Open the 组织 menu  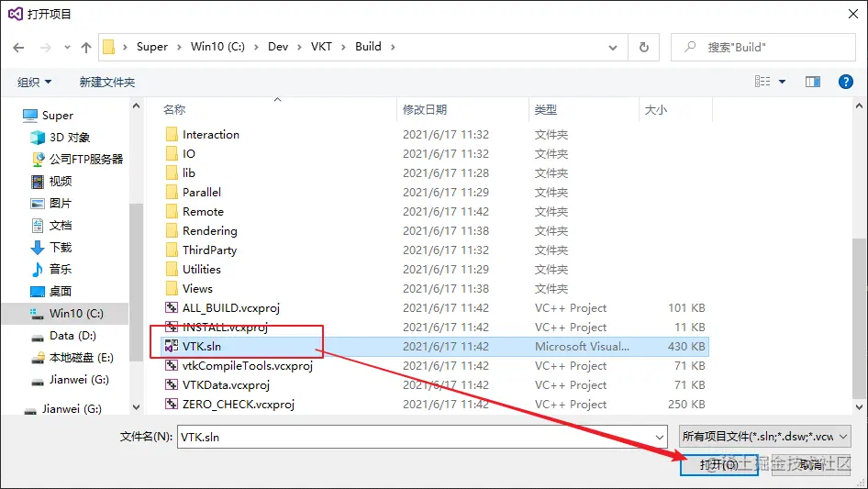tap(34, 82)
